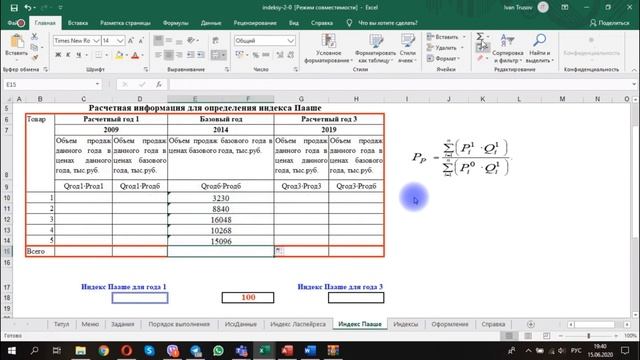Viewport: 640px width, 360px height.
Task: Select cell with value 16048
Action: point(221,220)
